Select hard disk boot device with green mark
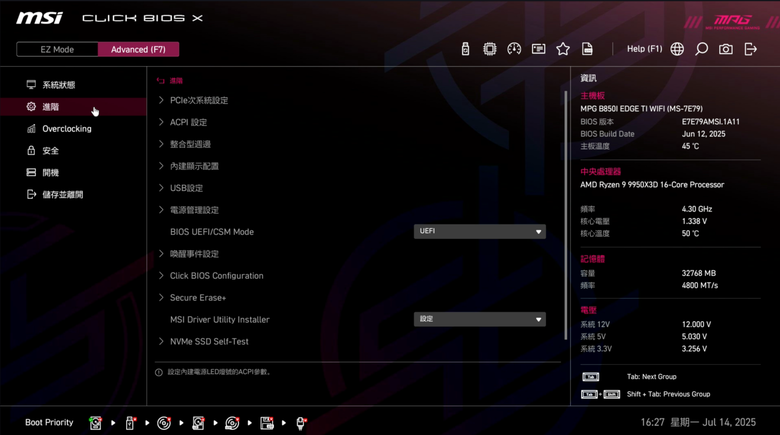Image resolution: width=780 pixels, height=435 pixels. click(96, 423)
